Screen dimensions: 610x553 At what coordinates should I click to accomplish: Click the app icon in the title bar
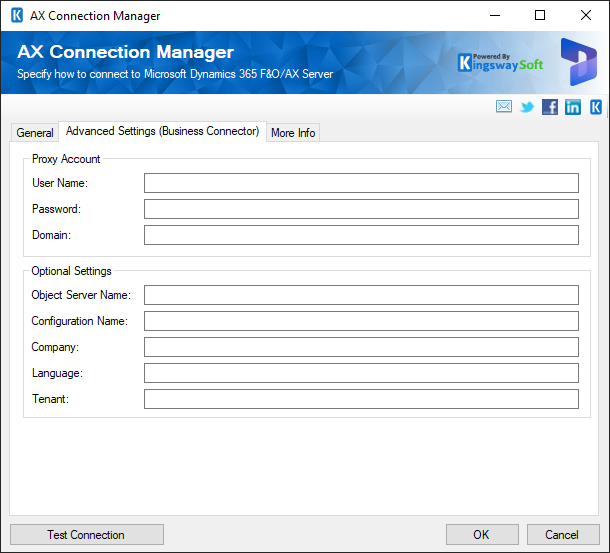17,16
